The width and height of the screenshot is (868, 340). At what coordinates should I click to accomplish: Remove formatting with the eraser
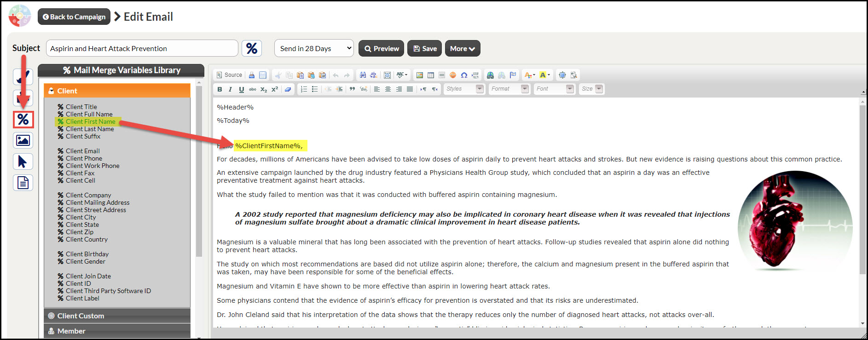tap(288, 89)
